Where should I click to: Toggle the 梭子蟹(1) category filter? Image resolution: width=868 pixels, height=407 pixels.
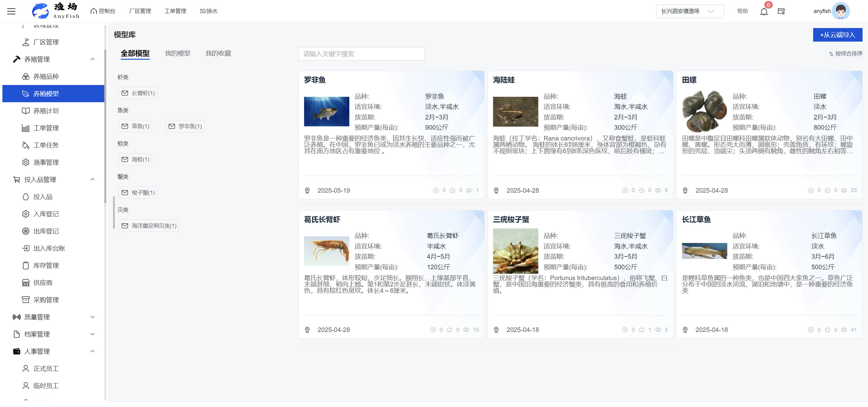click(138, 192)
